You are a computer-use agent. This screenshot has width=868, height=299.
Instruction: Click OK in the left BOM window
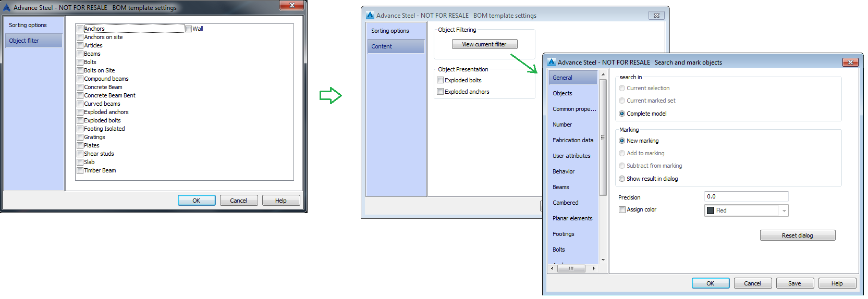click(x=197, y=201)
